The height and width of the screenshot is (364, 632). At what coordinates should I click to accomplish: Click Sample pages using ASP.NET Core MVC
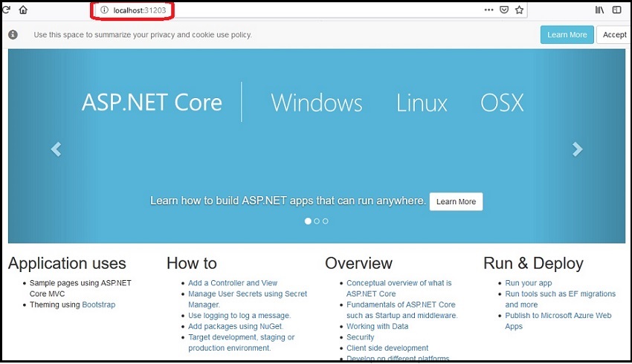pyautogui.click(x=80, y=288)
